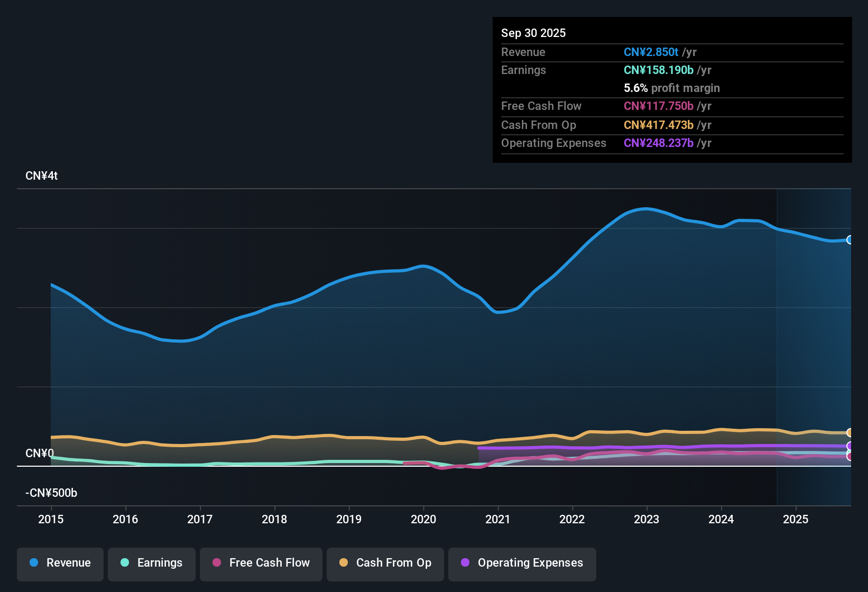The height and width of the screenshot is (592, 868).
Task: Click the -CN¥500b axis label
Action: click(x=51, y=493)
